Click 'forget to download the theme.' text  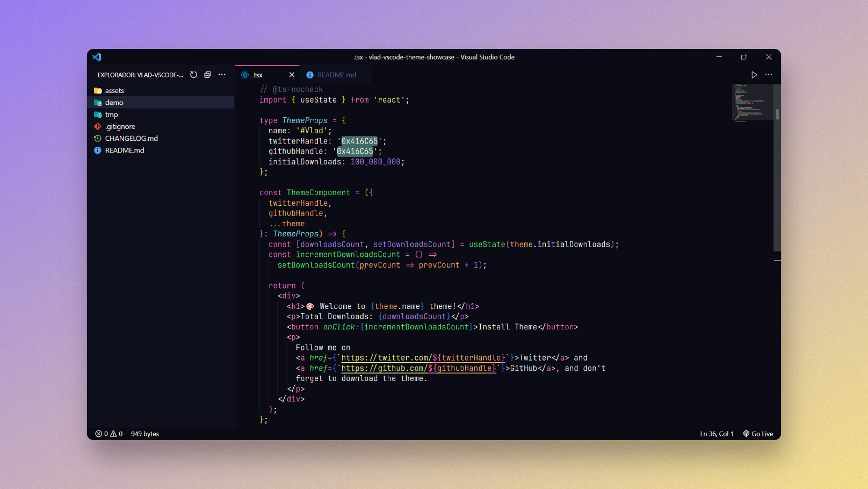(x=361, y=378)
